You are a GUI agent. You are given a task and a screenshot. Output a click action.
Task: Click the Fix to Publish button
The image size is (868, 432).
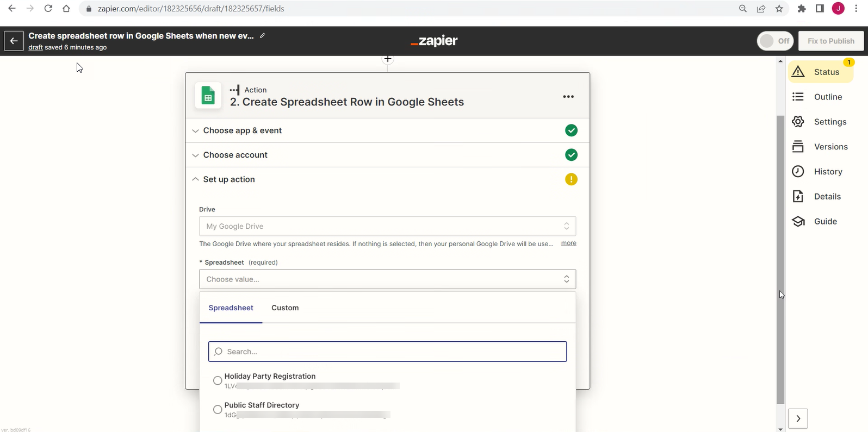(831, 41)
